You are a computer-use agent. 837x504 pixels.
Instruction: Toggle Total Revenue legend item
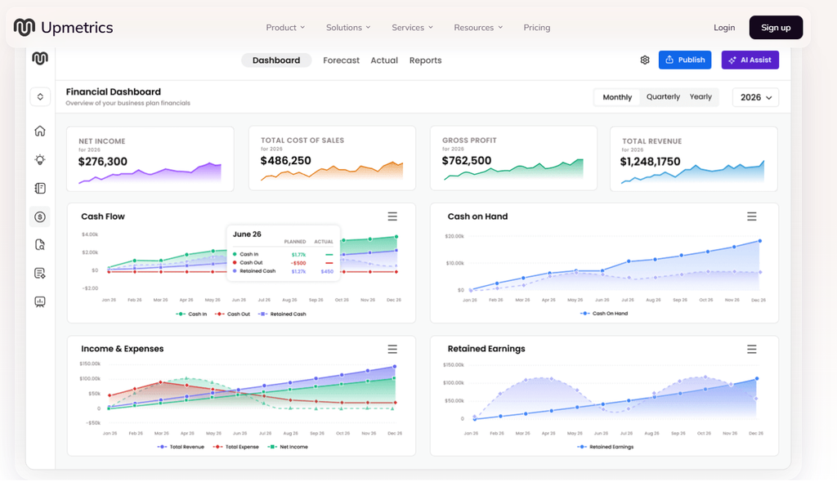point(181,447)
